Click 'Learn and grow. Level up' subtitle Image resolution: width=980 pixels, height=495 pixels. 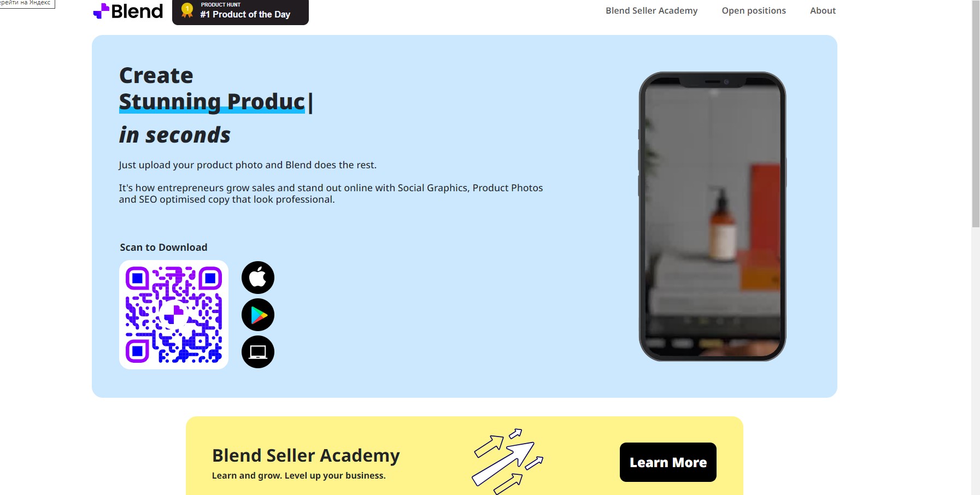298,475
